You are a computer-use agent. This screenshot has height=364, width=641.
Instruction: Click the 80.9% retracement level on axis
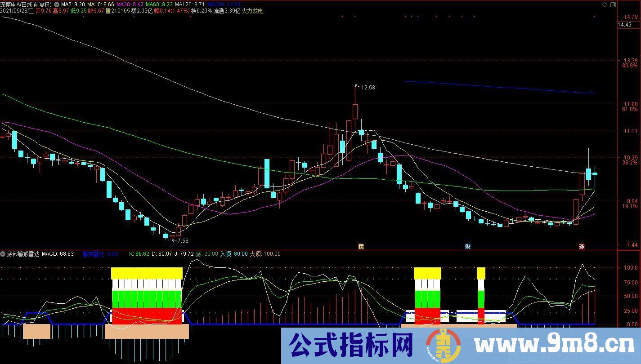[629, 66]
